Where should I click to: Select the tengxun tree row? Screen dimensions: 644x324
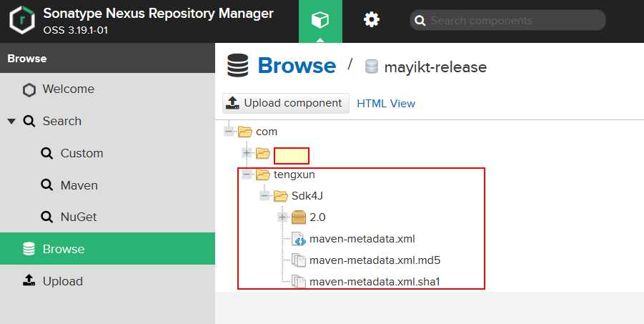294,175
